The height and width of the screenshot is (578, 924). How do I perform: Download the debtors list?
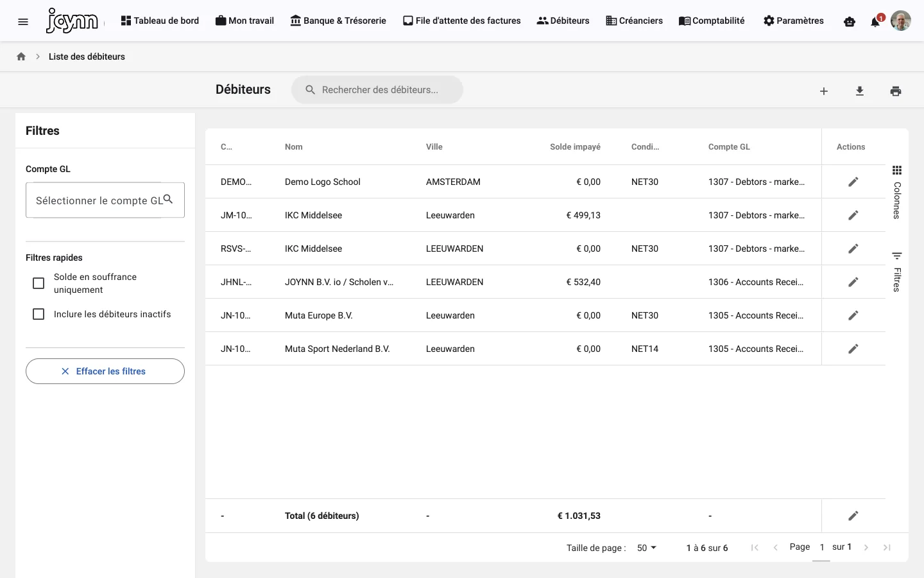click(860, 91)
